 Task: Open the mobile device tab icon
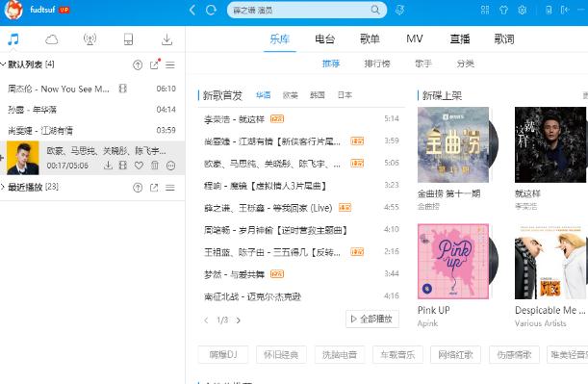click(x=128, y=39)
